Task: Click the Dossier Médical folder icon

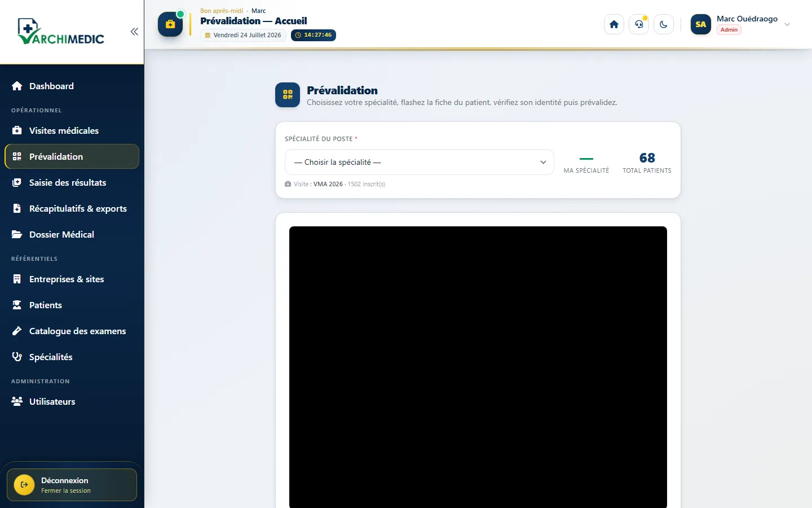Action: pyautogui.click(x=17, y=234)
